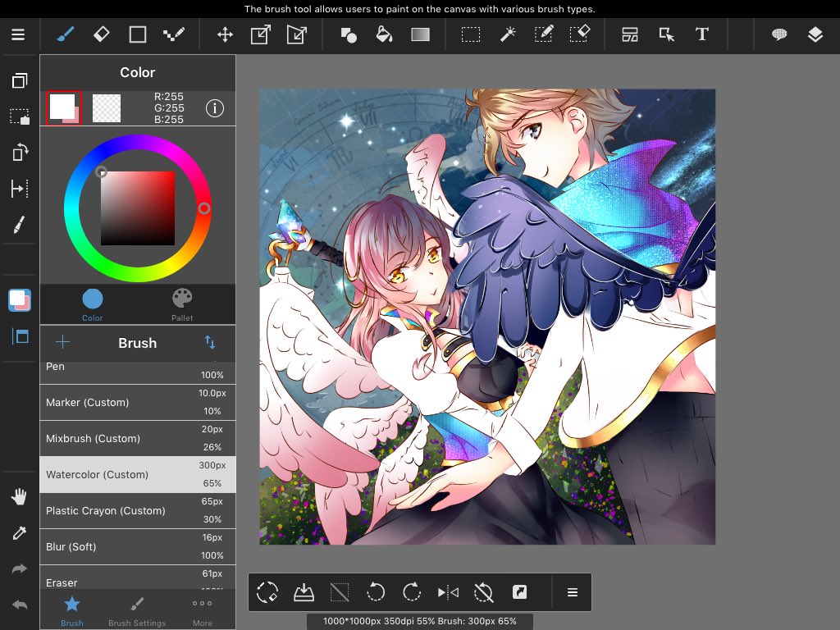Image resolution: width=840 pixels, height=630 pixels.
Task: Select the Pen brush
Action: 138,372
